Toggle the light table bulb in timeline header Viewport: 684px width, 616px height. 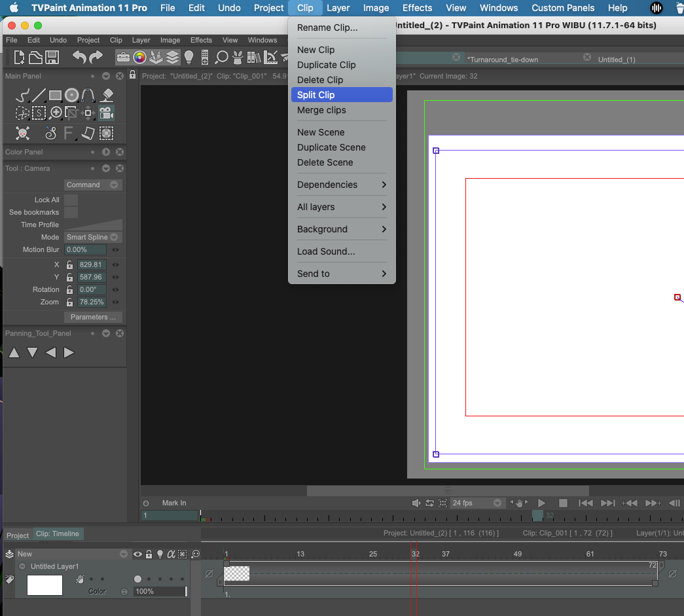pyautogui.click(x=160, y=554)
